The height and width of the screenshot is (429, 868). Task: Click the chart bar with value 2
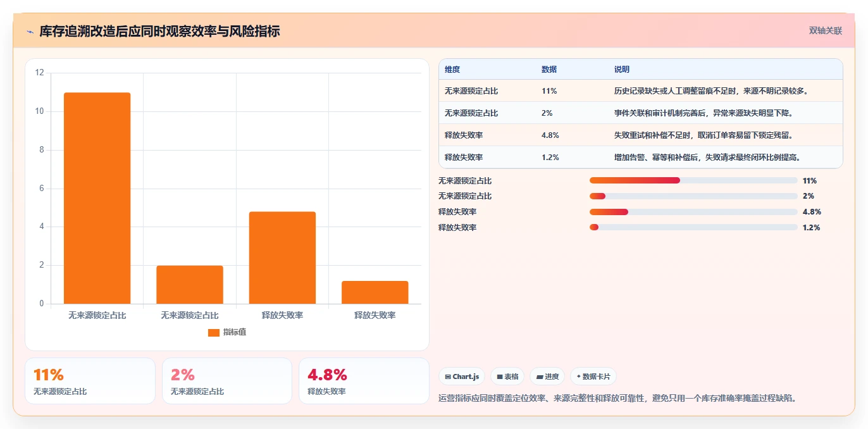click(x=190, y=285)
